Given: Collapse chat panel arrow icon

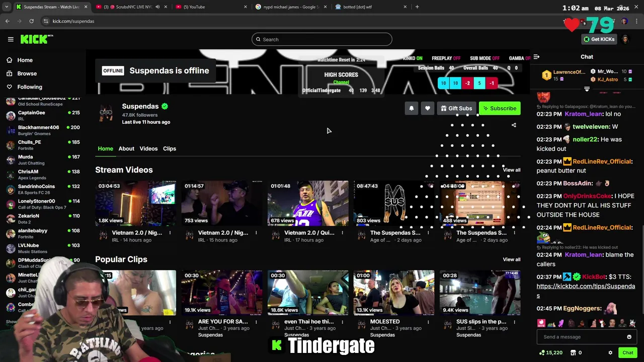Looking at the screenshot, I should pos(536,57).
